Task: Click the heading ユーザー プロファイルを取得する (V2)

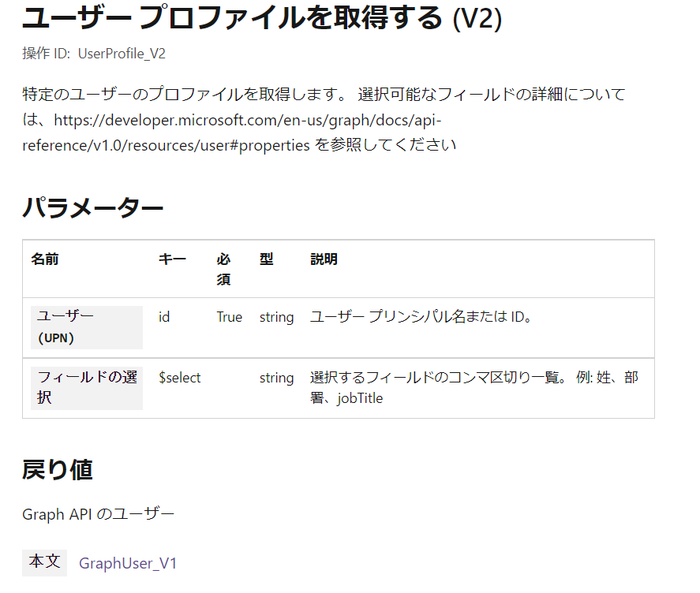Action: [262, 18]
